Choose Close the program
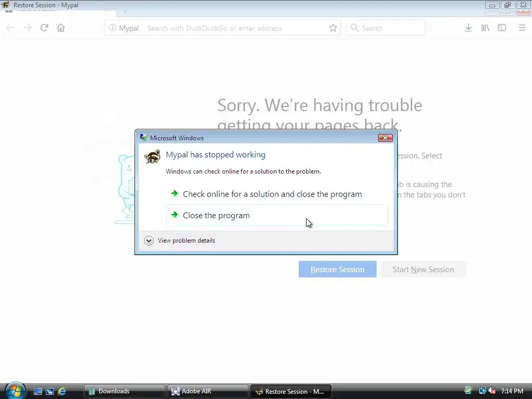532x399 pixels. pos(277,215)
